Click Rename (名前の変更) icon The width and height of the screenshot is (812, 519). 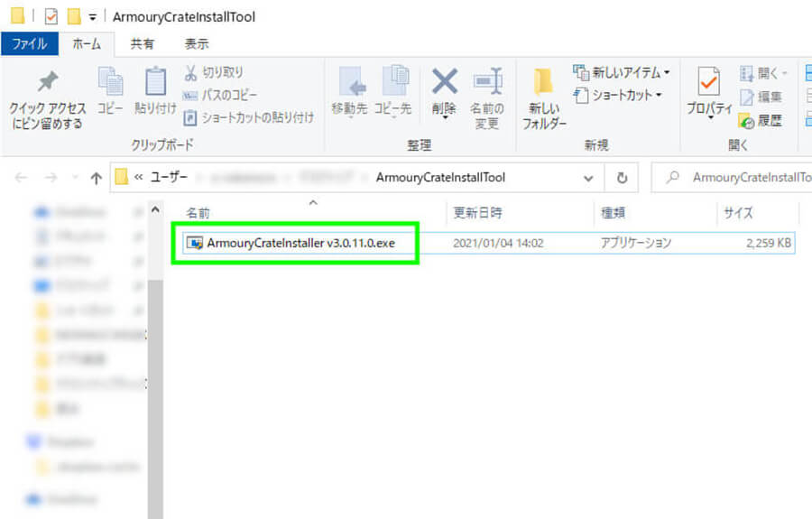click(x=488, y=82)
